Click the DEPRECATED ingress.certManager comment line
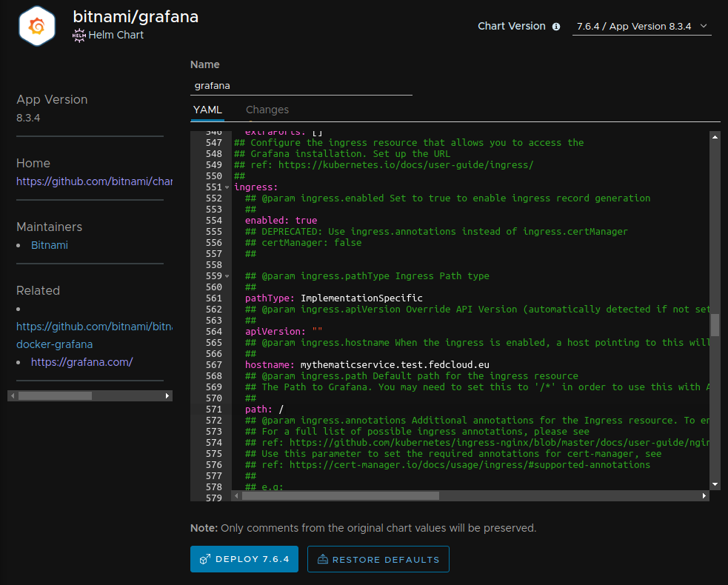728x585 pixels. coord(436,232)
